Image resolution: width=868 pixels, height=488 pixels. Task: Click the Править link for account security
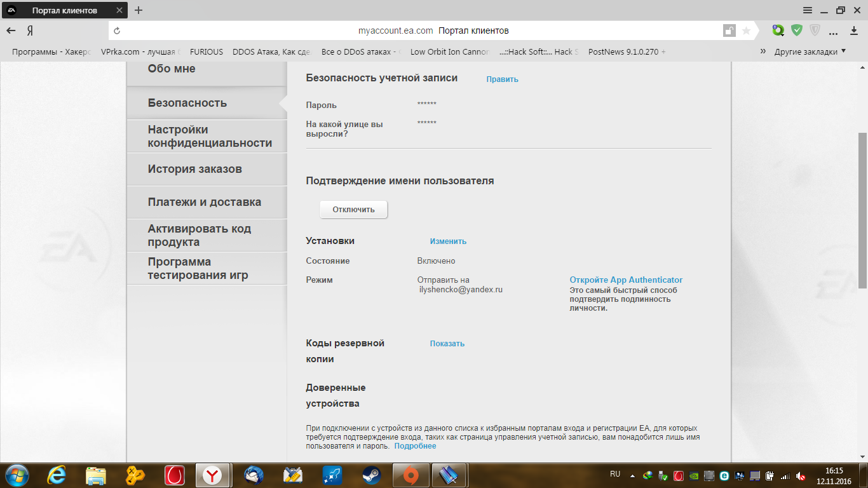[x=503, y=79]
